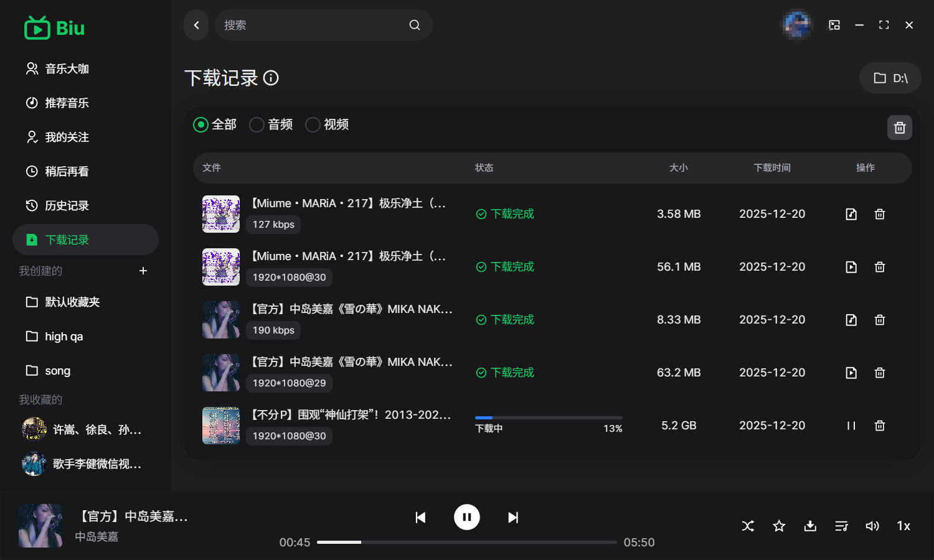This screenshot has height=560, width=934.
Task: Click thumbnail of 127 kbps 极乐净土 item
Action: click(x=221, y=214)
